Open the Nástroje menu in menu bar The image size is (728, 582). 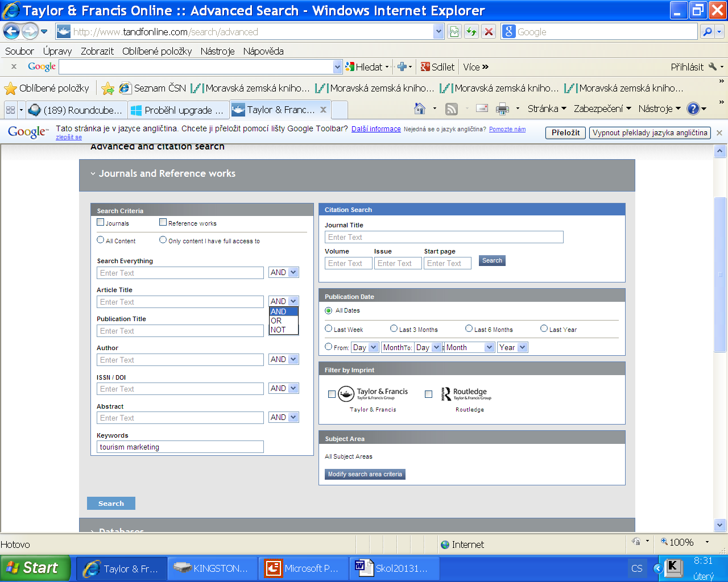pos(217,51)
